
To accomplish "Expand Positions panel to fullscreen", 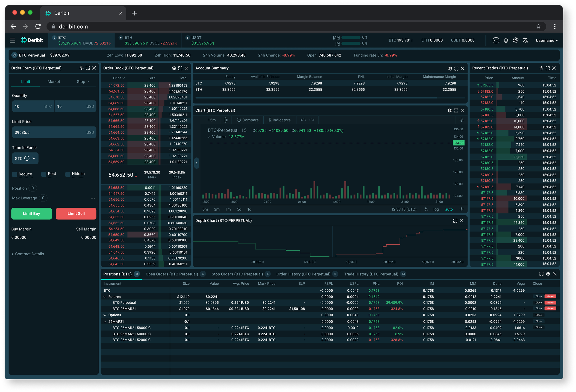I will tap(541, 274).
